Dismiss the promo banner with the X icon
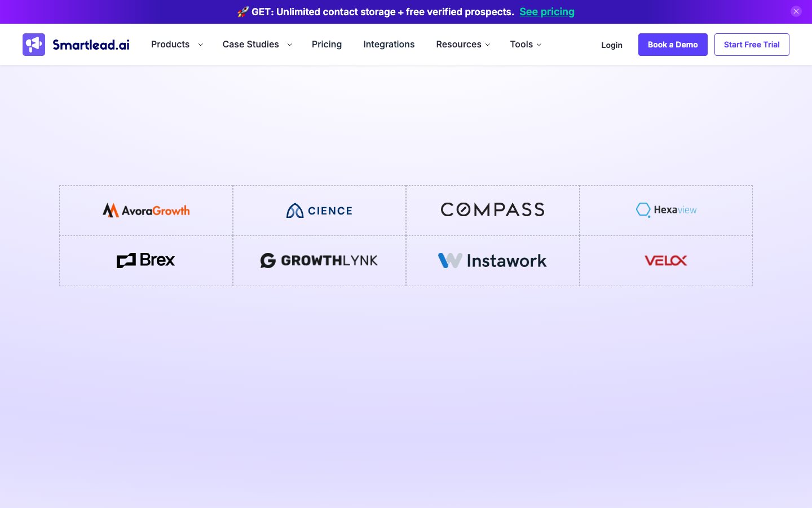 pyautogui.click(x=796, y=11)
